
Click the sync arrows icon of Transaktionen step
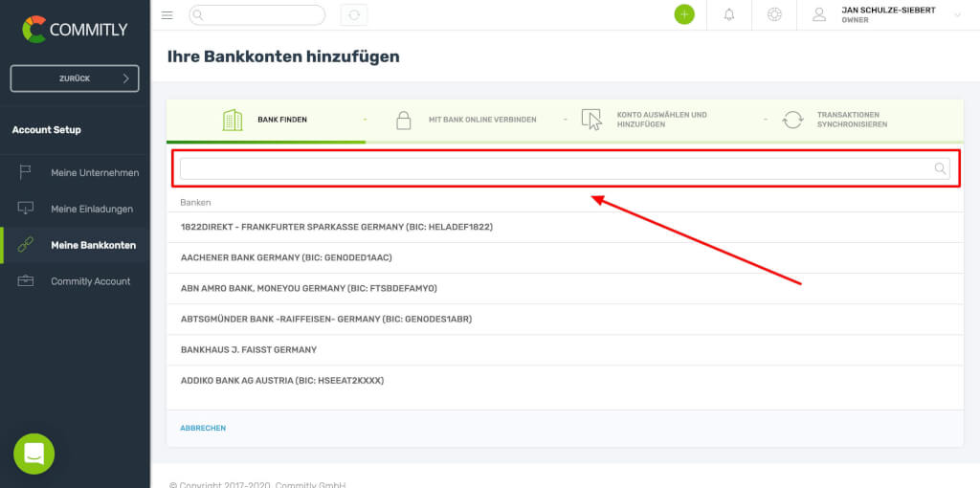[792, 120]
